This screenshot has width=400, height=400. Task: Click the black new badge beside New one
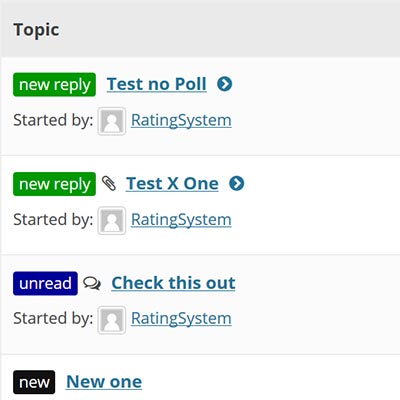coord(34,382)
